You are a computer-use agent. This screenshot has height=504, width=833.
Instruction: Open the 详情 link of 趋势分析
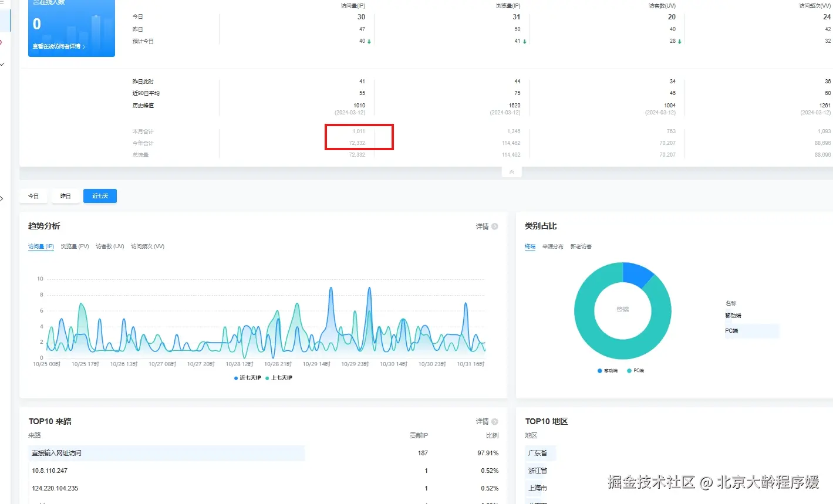[x=483, y=226]
